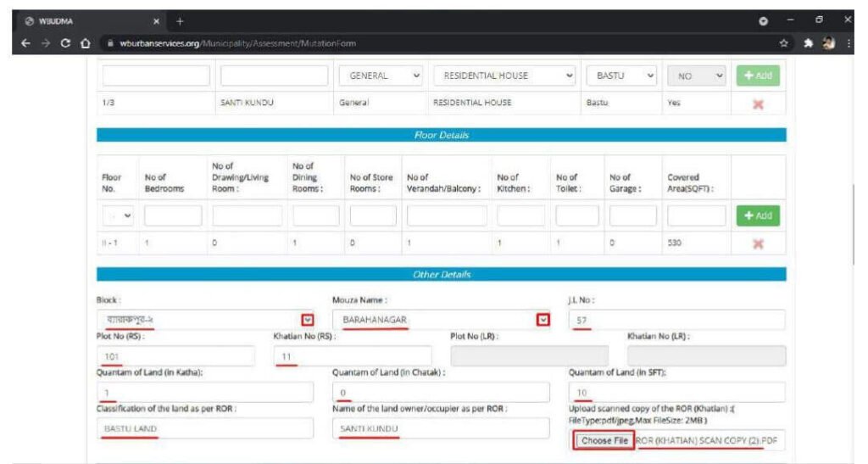Go forward in browser history
Viewport: 868px width, 464px height.
coord(46,43)
